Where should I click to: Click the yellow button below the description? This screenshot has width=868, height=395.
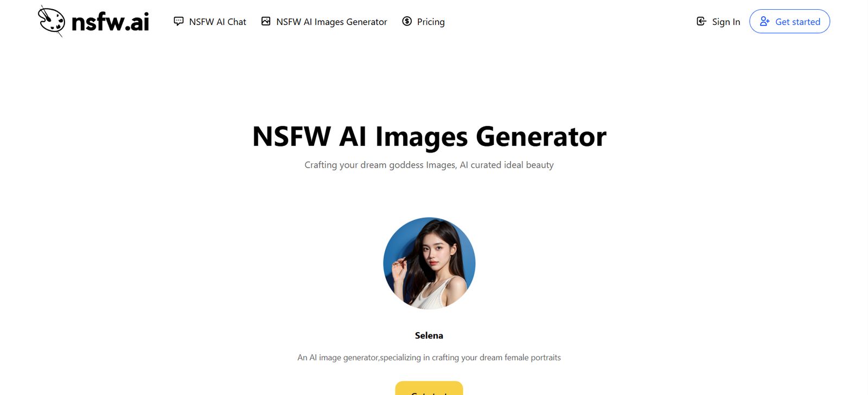(429, 388)
